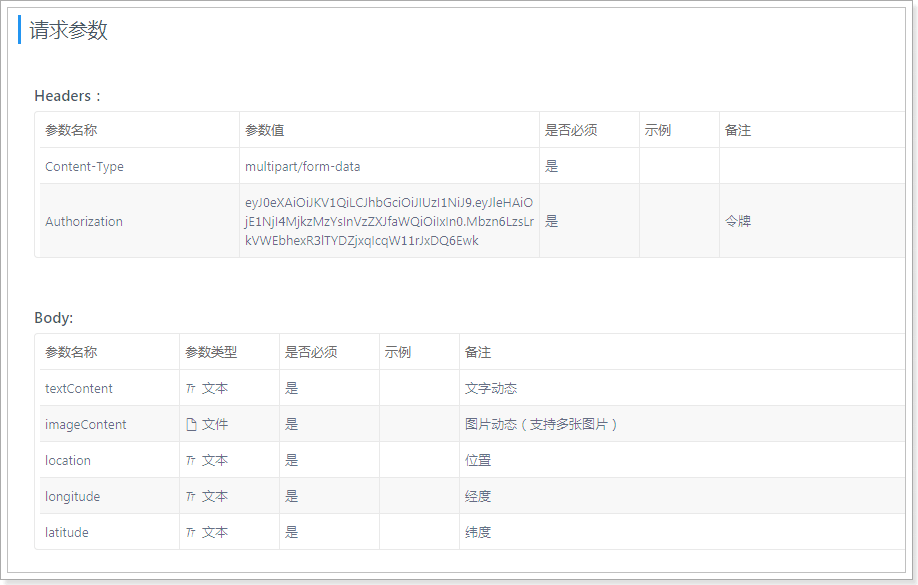Screen dimensions: 918x585
Task: Click the file icon in imageContent row
Action: pyautogui.click(x=191, y=425)
